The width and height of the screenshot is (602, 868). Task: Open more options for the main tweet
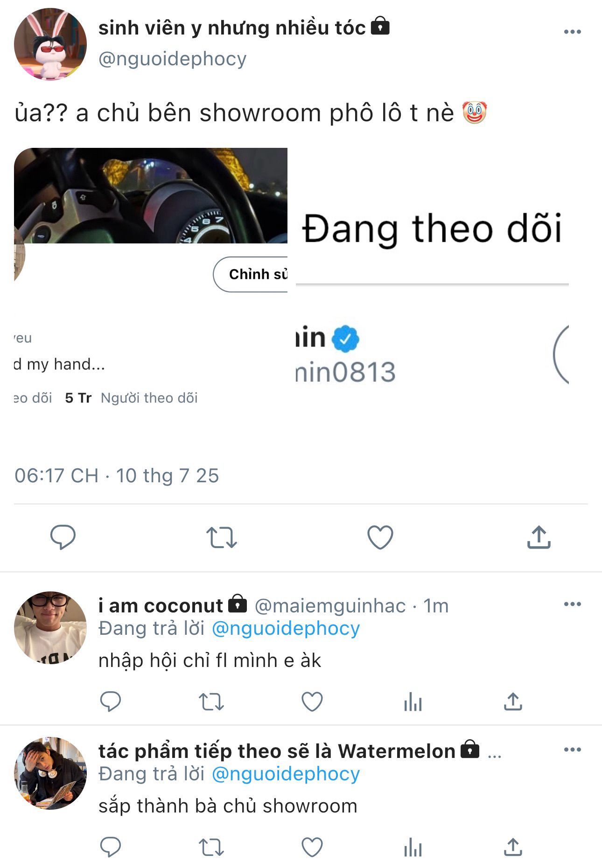click(572, 32)
